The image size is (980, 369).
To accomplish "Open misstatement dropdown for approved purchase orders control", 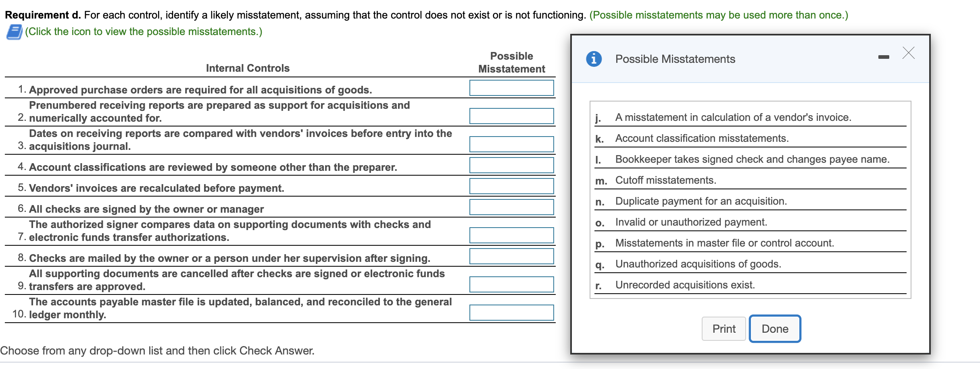I will click(x=511, y=88).
